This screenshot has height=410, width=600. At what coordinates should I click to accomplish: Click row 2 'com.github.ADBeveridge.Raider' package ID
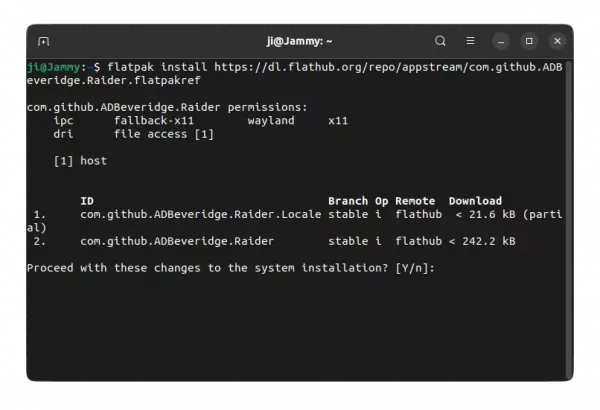click(177, 241)
